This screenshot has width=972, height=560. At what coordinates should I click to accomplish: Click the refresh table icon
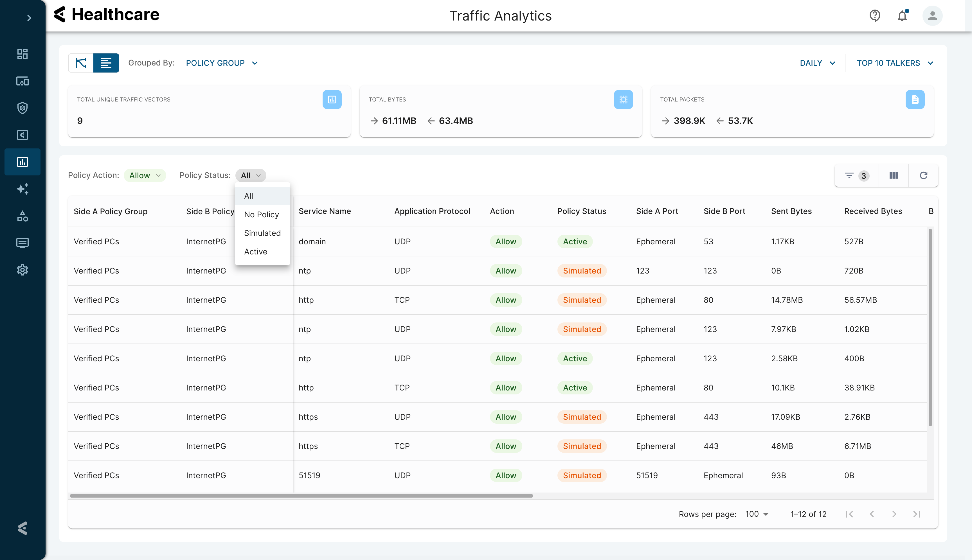tap(923, 176)
